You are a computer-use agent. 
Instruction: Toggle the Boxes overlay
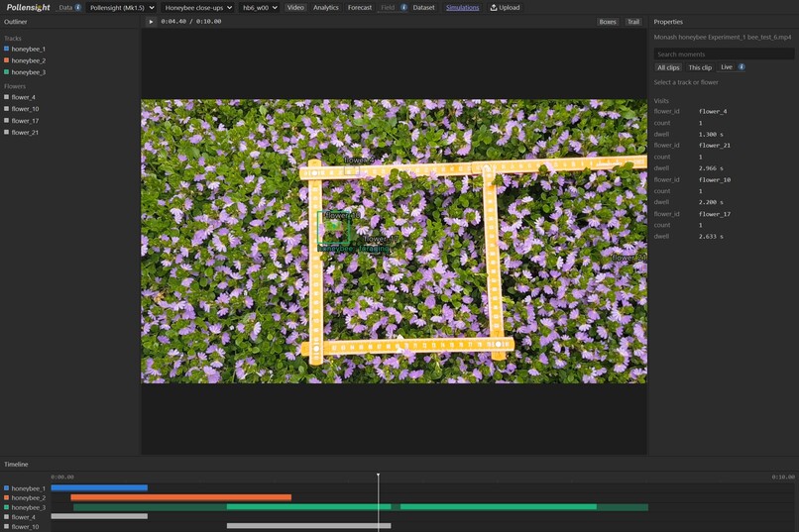[x=608, y=22]
